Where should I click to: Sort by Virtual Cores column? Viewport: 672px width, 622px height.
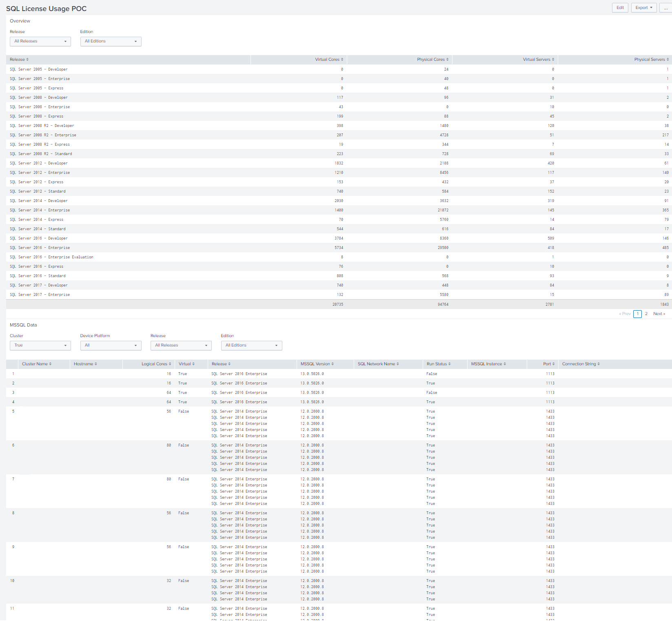329,60
